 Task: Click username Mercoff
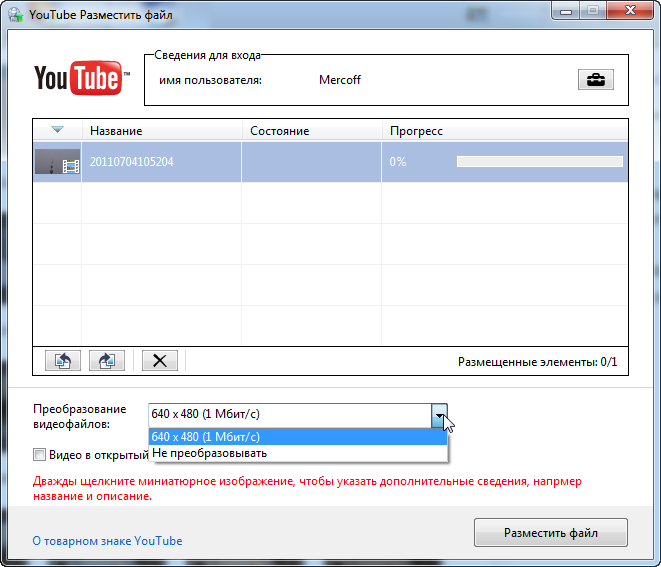tap(340, 80)
